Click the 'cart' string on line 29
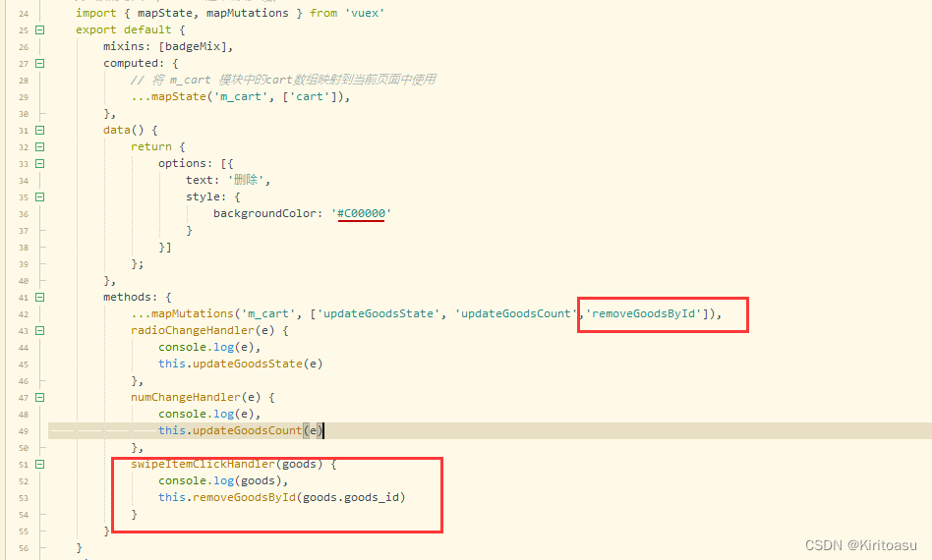932x560 pixels. 313,96
